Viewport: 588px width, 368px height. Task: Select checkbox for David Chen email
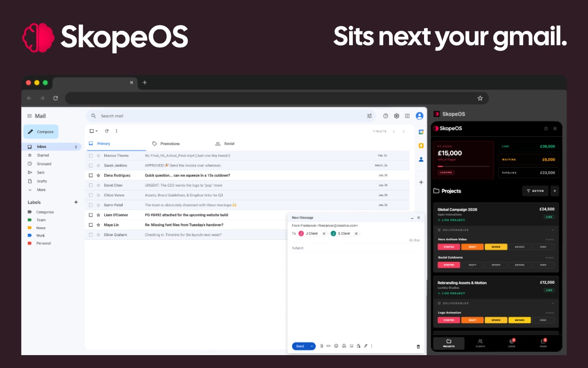click(x=91, y=185)
